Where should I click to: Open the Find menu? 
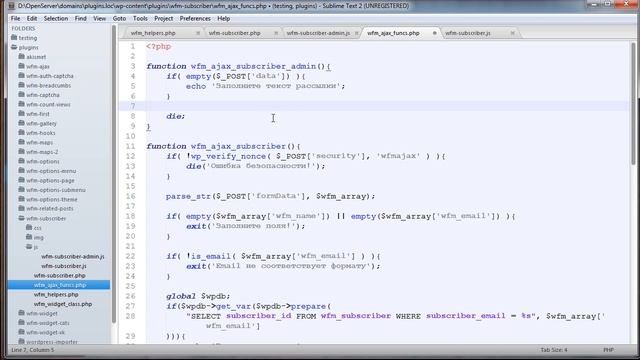tap(80, 18)
